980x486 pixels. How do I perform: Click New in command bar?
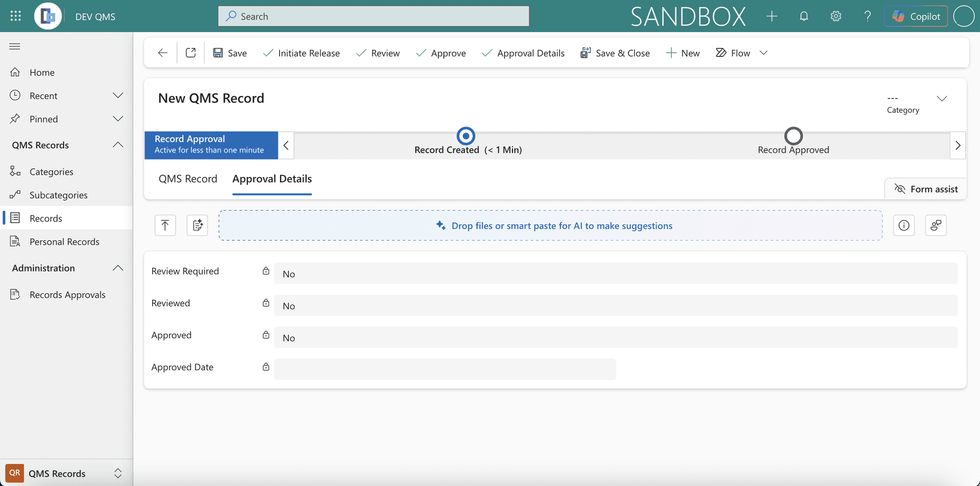683,53
